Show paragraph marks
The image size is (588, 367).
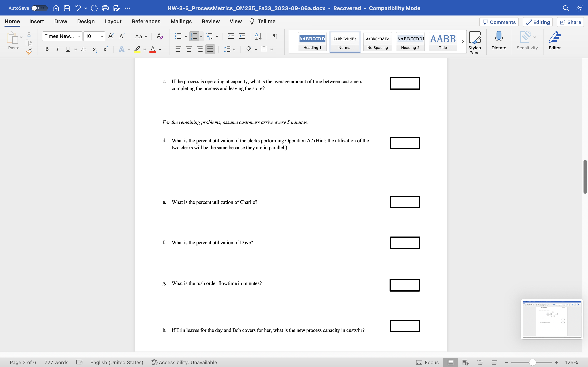[275, 36]
